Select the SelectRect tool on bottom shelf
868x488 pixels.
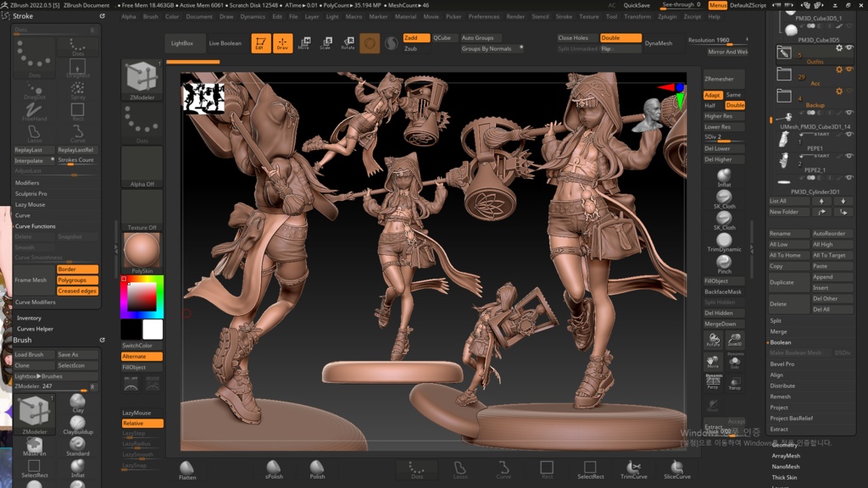[x=590, y=469]
